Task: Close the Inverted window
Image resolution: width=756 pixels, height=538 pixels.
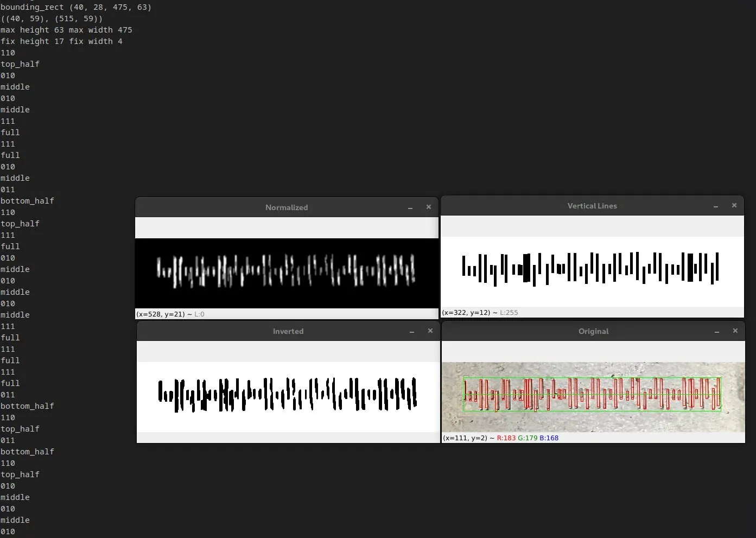Action: tap(430, 331)
